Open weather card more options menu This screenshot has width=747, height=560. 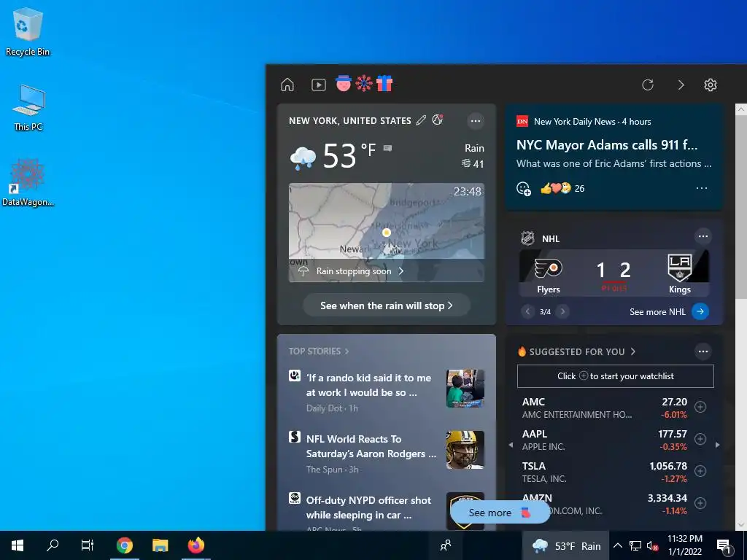[476, 121]
